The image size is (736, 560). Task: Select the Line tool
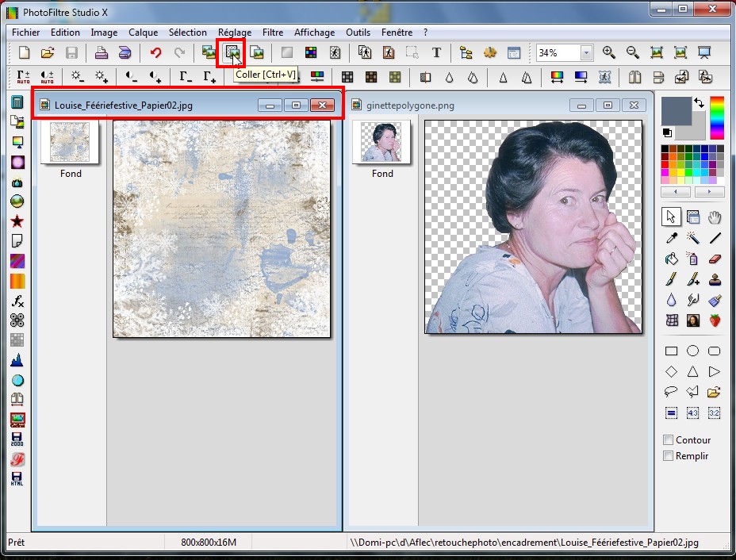[715, 237]
